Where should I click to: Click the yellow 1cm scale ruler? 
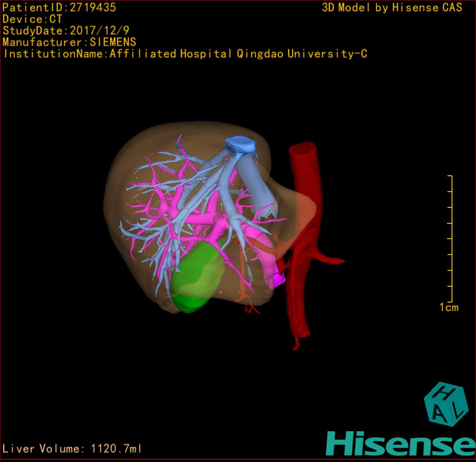click(x=451, y=239)
